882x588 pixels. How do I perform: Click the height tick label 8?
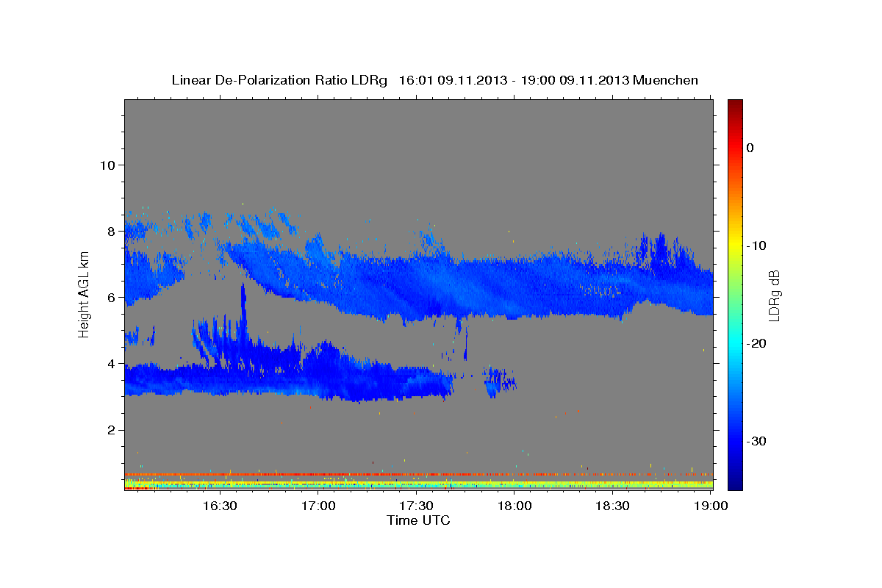tap(112, 231)
